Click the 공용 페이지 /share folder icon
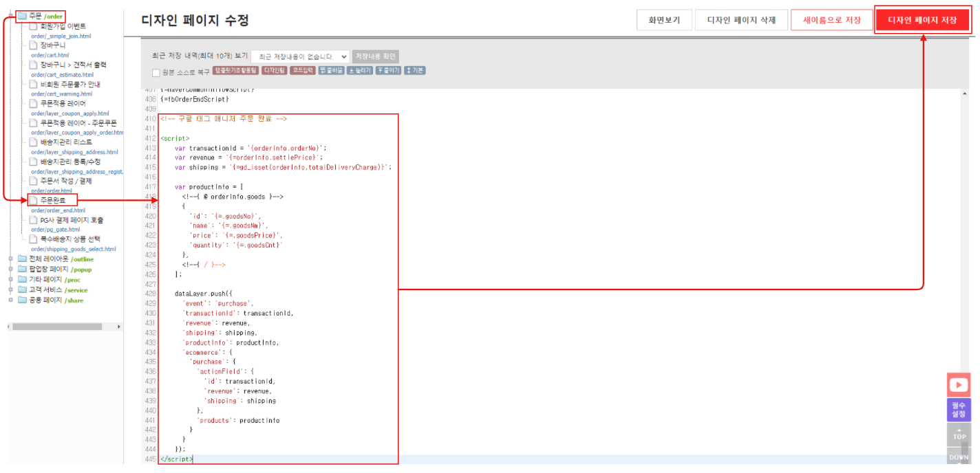 [22, 300]
